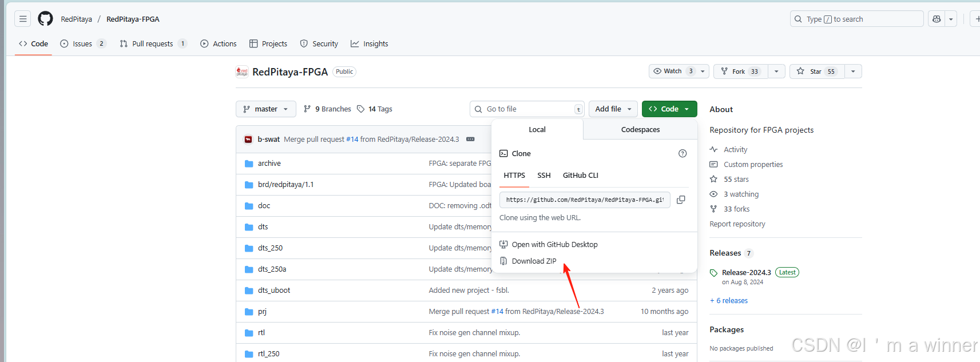Open the Code tab
This screenshot has width=980, height=362.
(33, 43)
